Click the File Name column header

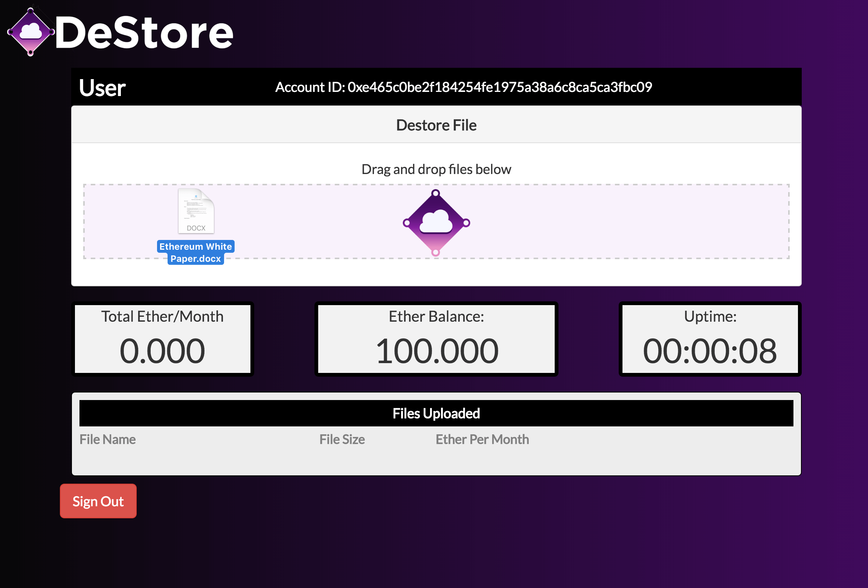[x=108, y=439]
